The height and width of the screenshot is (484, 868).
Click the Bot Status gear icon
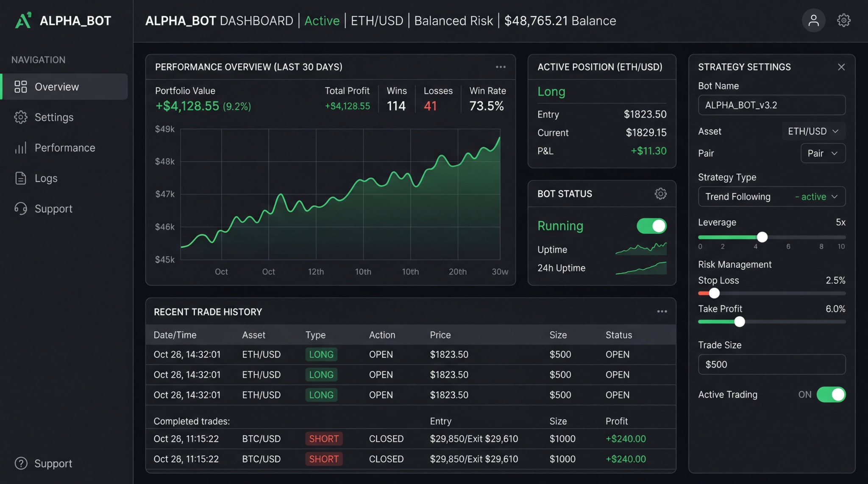pos(660,194)
